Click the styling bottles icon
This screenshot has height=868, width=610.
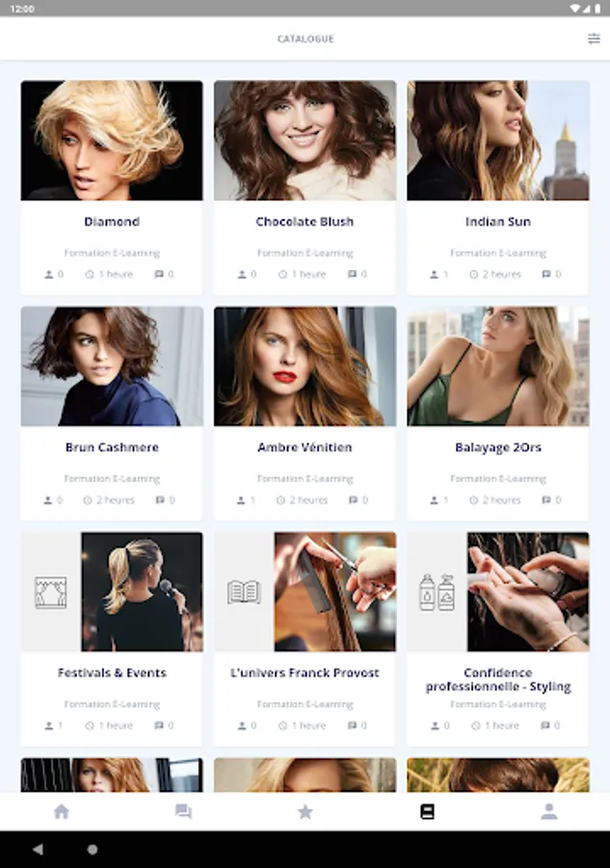click(x=437, y=592)
